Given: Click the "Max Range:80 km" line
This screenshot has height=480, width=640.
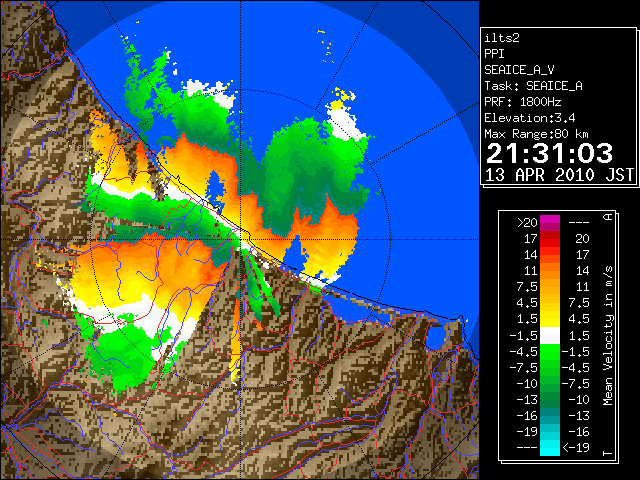Looking at the screenshot, I should point(536,134).
